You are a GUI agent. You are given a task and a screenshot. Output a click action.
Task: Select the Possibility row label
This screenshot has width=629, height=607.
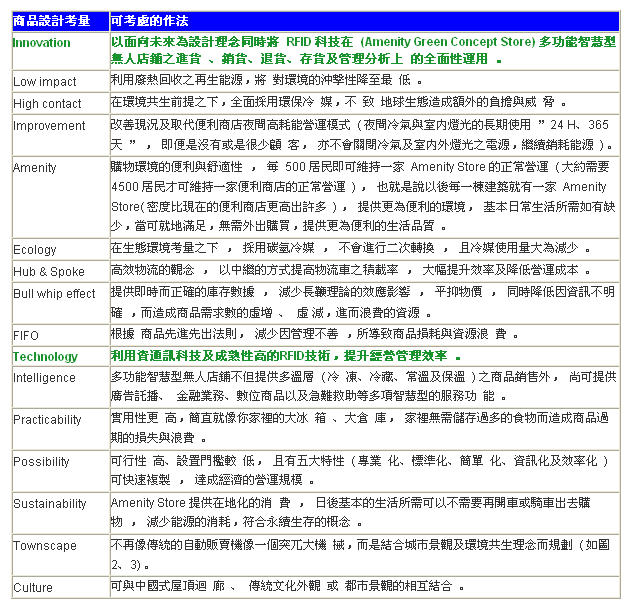pos(41,462)
